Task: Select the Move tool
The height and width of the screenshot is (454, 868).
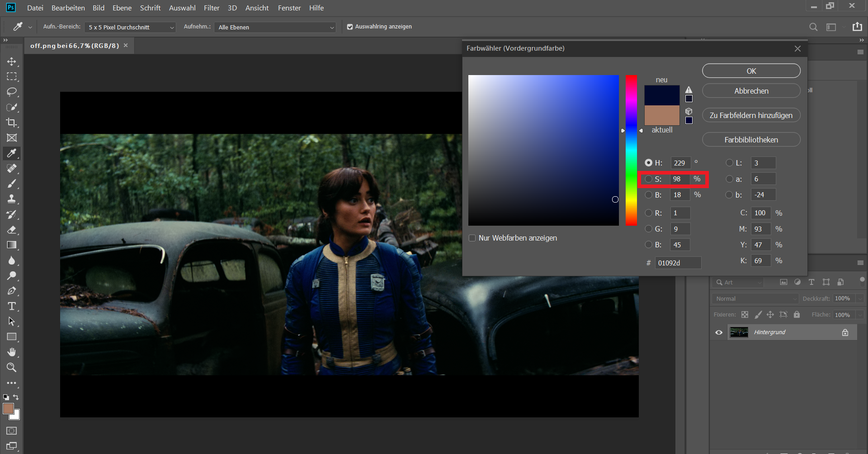Action: (x=12, y=61)
